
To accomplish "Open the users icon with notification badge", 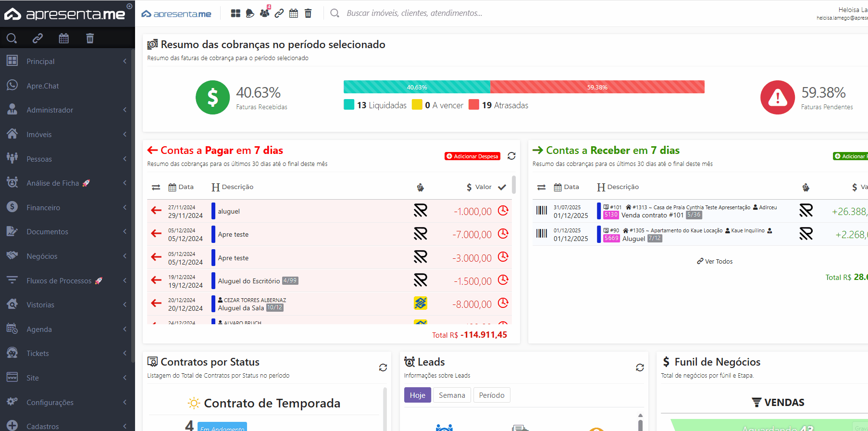I will coord(265,13).
